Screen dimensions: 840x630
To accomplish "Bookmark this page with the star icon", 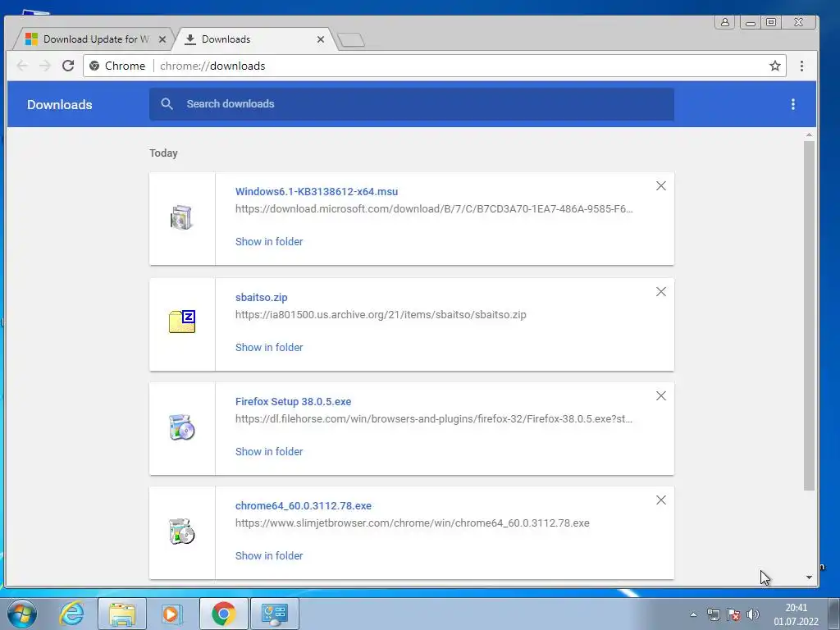I will coord(774,66).
